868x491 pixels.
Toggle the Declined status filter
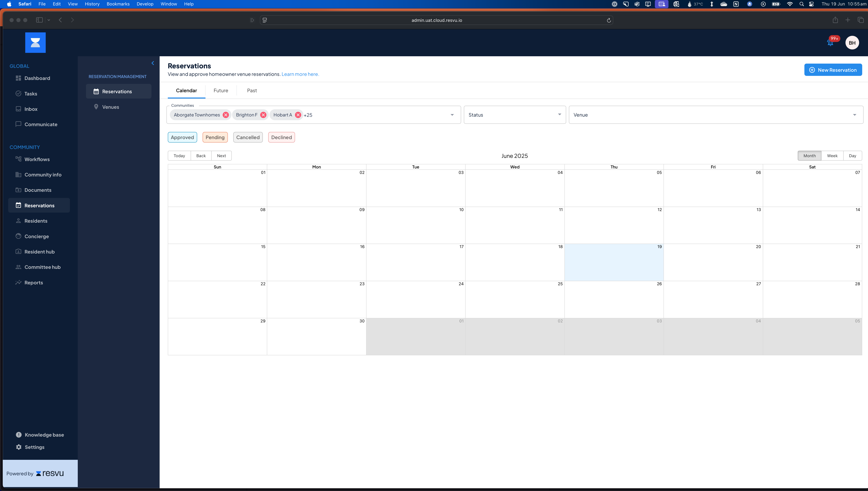point(281,137)
